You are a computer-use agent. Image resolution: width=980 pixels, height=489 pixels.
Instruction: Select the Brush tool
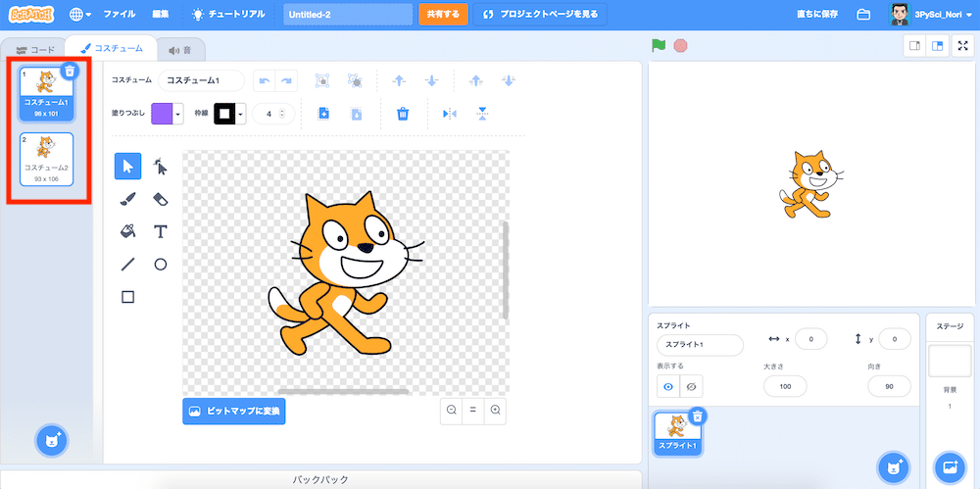(x=127, y=199)
